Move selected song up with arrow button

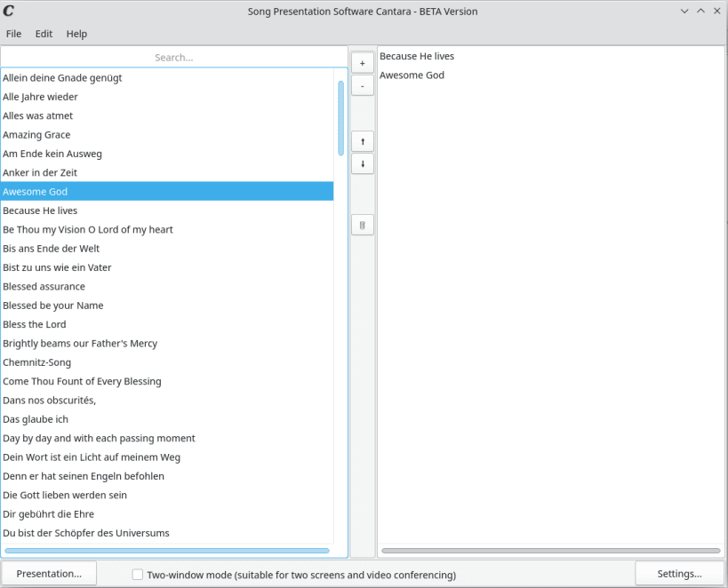tap(363, 141)
